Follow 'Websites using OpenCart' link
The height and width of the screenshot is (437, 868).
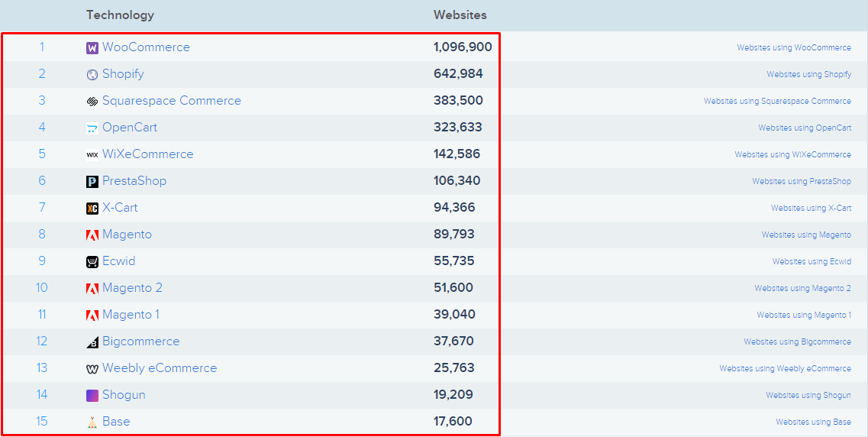click(x=805, y=128)
